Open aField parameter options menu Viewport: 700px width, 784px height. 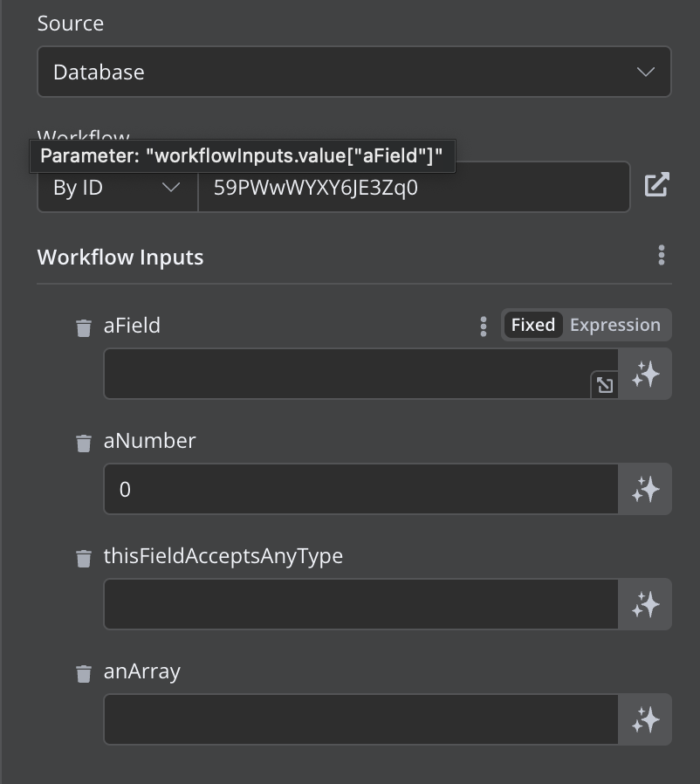coord(484,326)
